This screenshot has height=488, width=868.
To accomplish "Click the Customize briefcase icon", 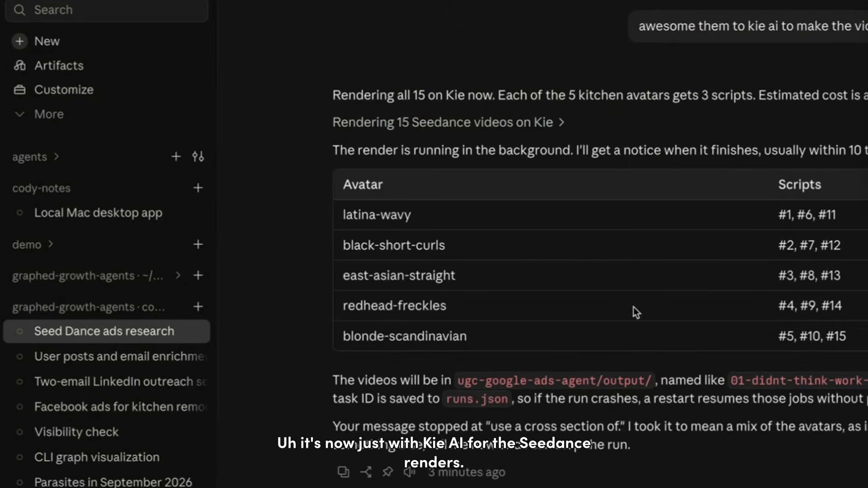I will coord(19,89).
